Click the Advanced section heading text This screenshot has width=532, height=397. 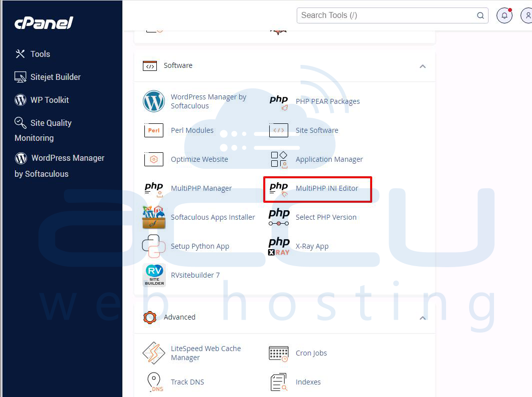coord(179,317)
